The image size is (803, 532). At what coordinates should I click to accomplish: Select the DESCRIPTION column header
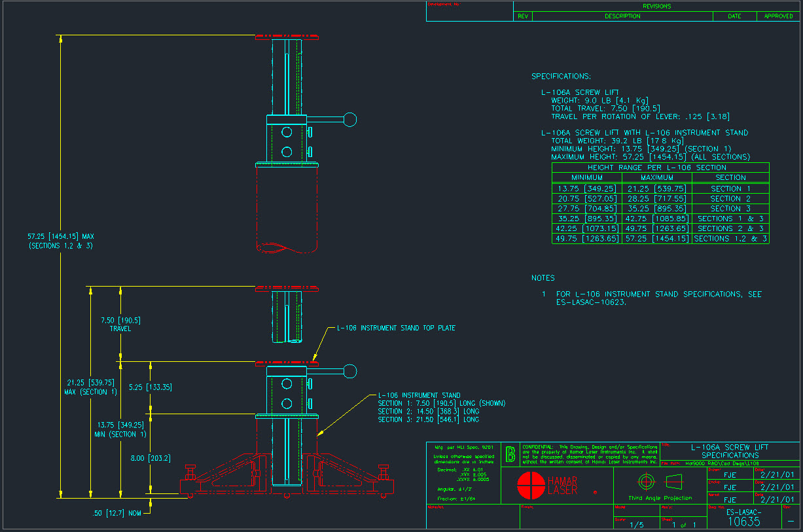pyautogui.click(x=622, y=16)
